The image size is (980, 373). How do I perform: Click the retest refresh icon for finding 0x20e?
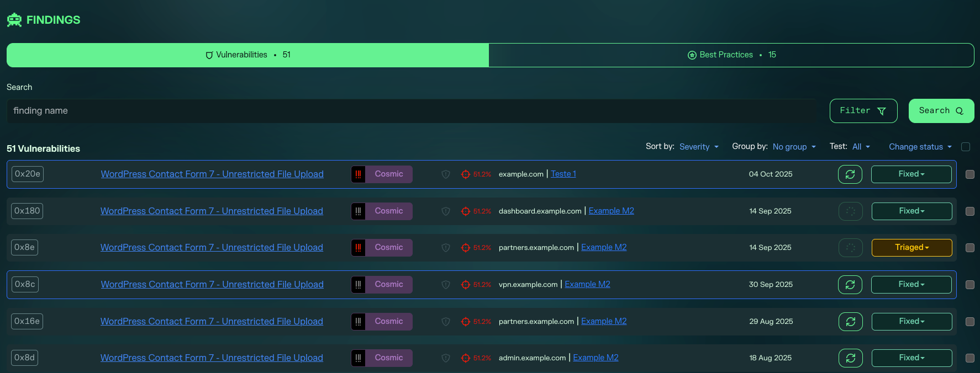(x=850, y=174)
